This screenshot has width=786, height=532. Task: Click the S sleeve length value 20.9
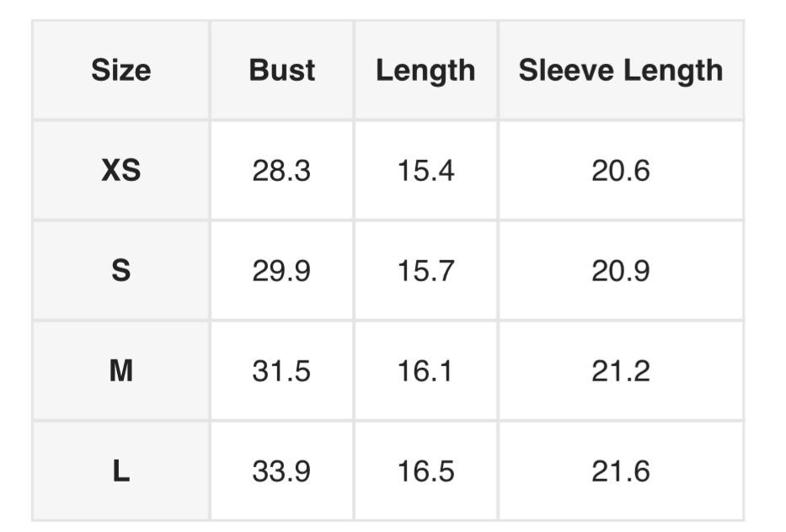[x=621, y=271]
